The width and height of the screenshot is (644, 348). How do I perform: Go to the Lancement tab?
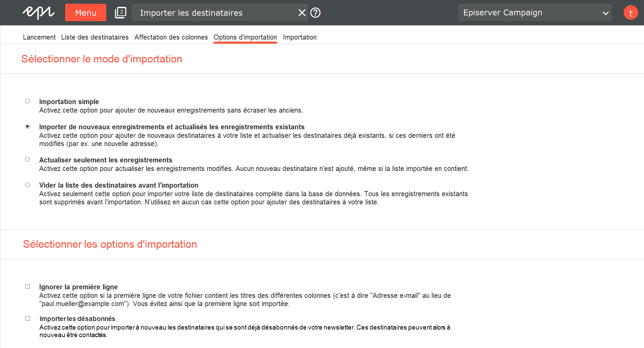click(x=39, y=37)
